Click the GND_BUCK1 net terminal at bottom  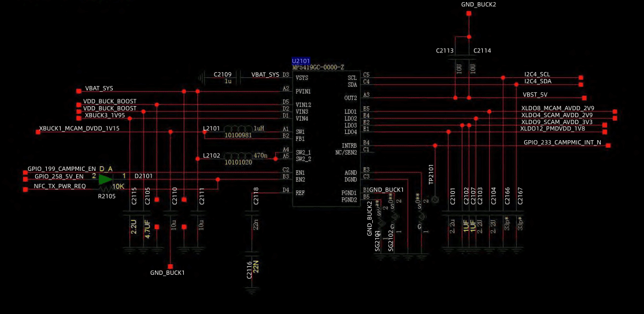(170, 267)
